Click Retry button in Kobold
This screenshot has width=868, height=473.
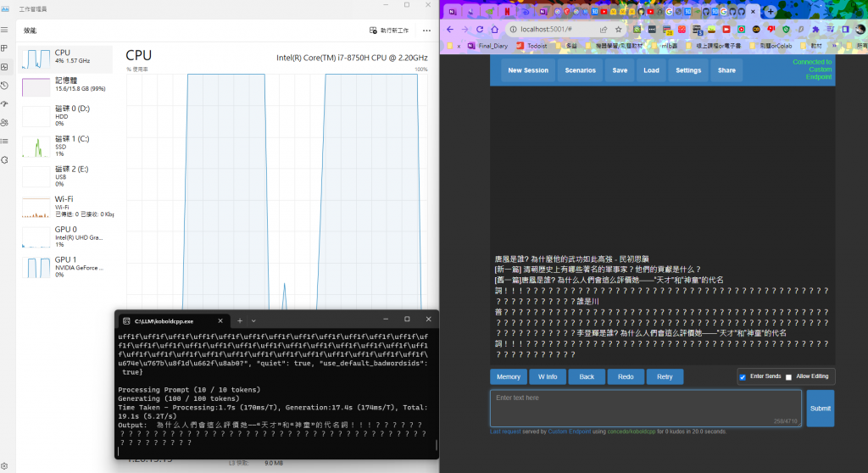tap(665, 376)
